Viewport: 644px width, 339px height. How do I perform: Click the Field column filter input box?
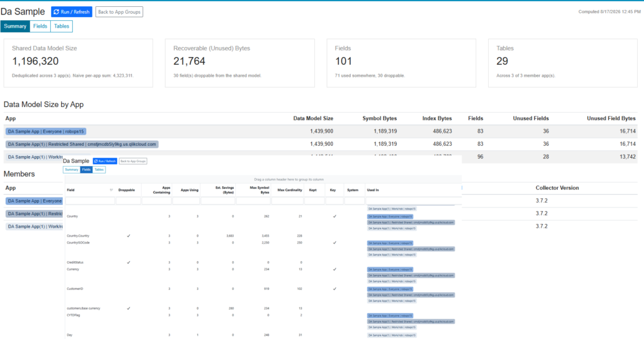[x=90, y=201]
